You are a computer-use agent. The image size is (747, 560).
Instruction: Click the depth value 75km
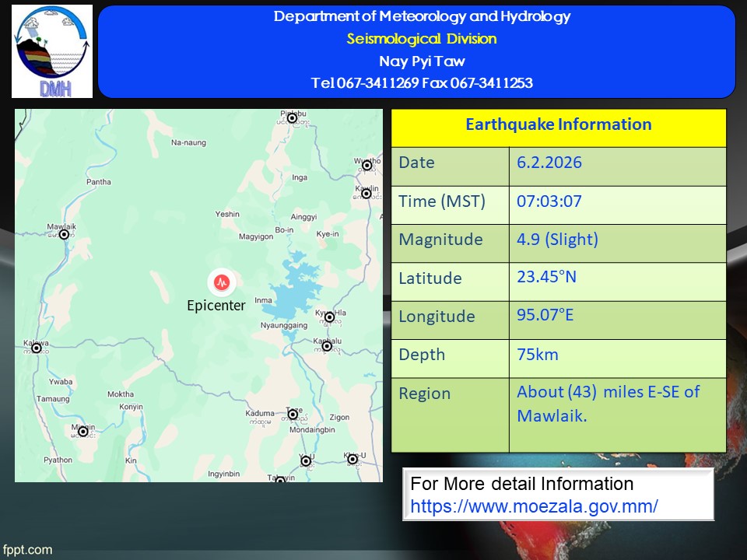pos(538,355)
